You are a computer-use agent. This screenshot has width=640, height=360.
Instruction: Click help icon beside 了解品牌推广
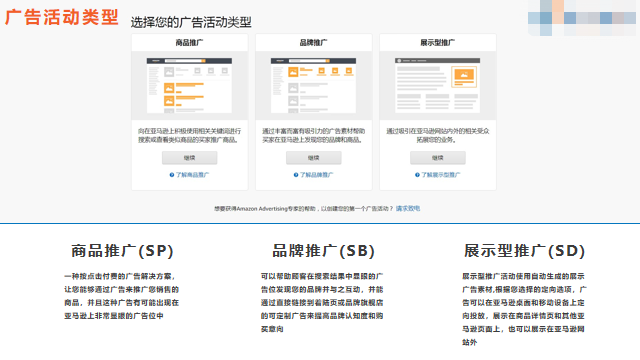(x=296, y=175)
